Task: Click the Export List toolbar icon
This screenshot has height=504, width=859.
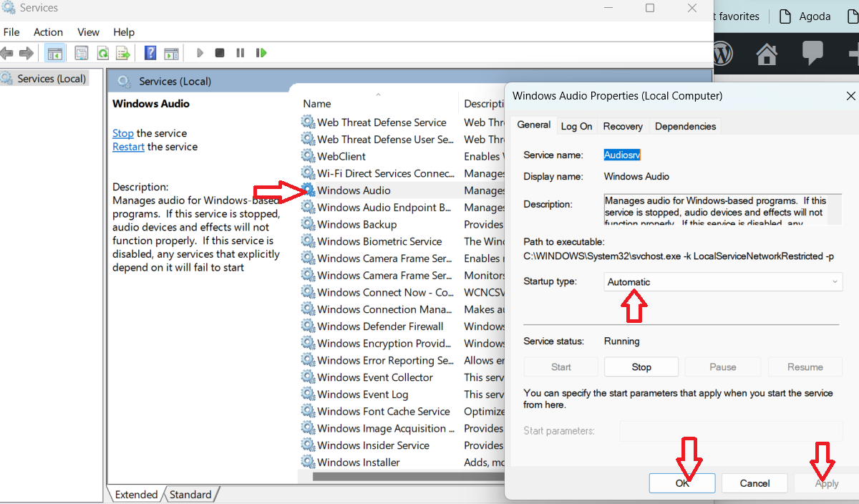Action: 123,53
